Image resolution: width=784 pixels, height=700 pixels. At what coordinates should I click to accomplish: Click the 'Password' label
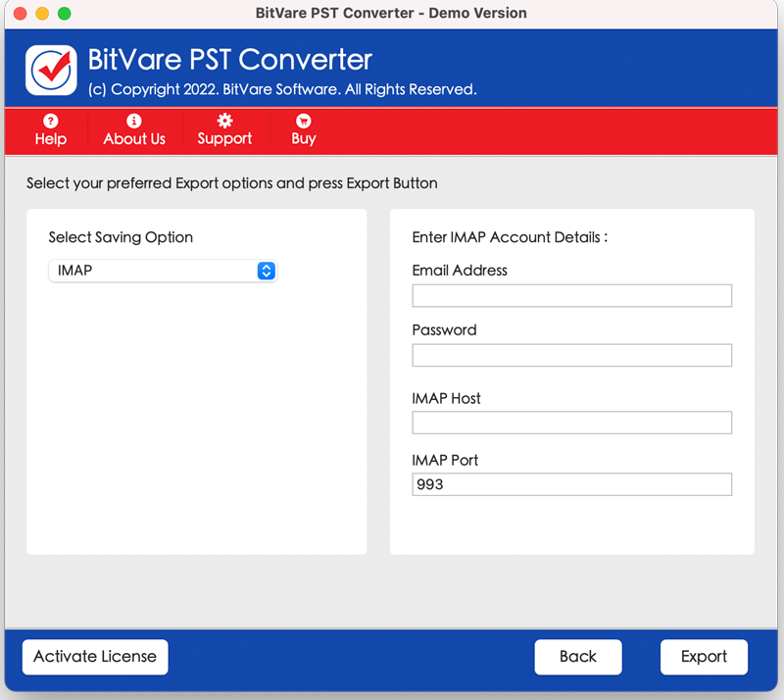click(445, 329)
